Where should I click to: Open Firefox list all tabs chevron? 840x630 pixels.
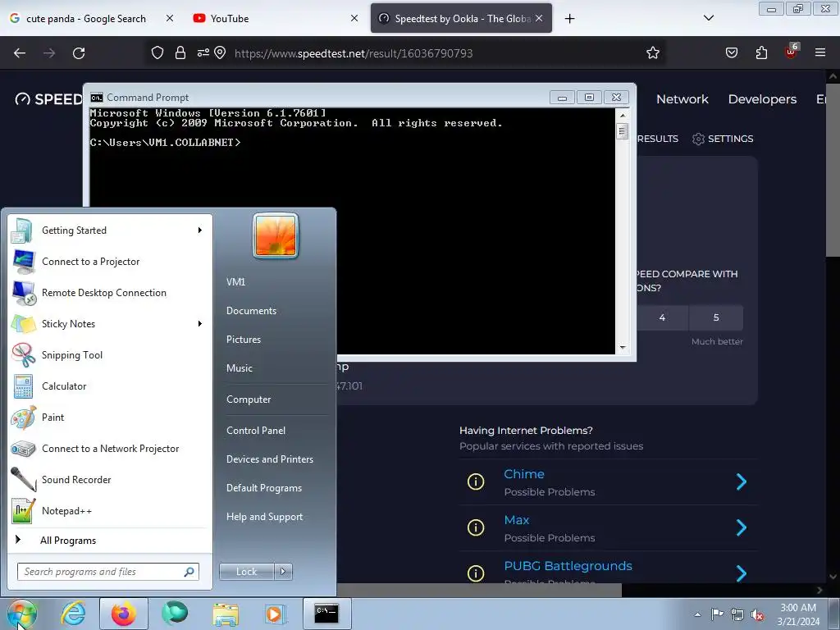(708, 18)
